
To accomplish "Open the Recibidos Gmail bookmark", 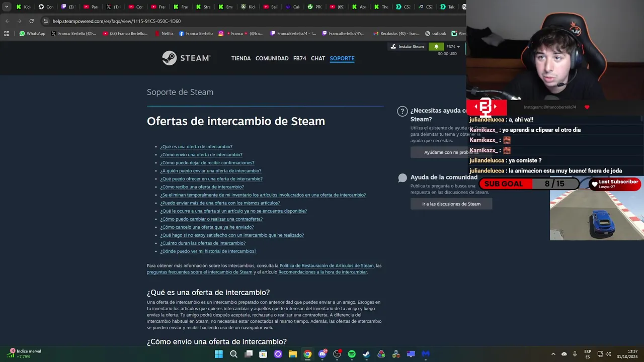I will tap(396, 34).
